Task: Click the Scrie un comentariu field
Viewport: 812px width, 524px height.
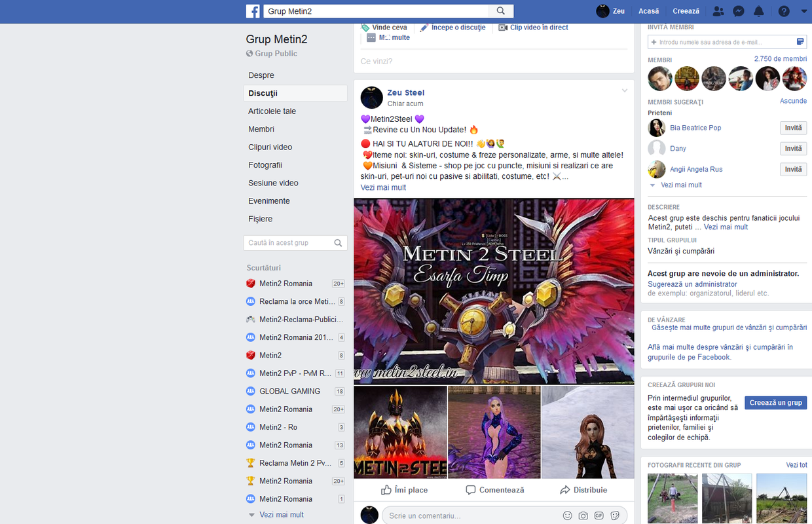Action: (x=471, y=515)
